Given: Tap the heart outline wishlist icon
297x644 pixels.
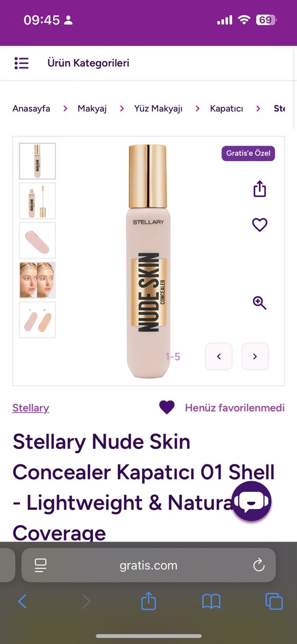Looking at the screenshot, I should point(260,225).
